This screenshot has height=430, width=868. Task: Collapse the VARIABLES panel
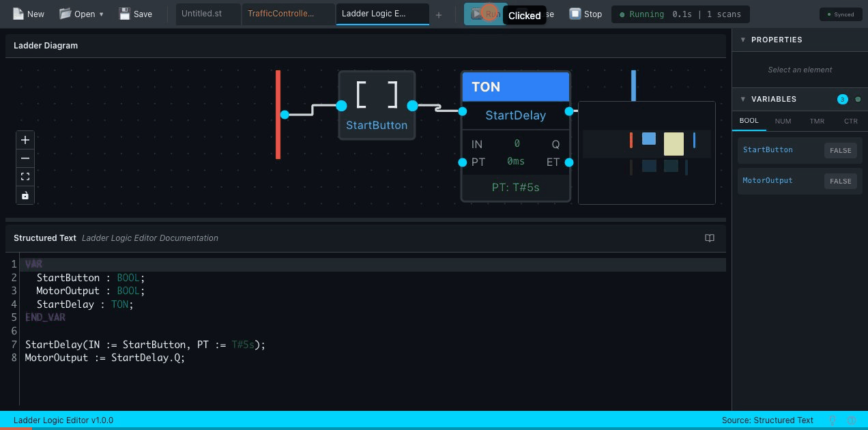point(743,99)
